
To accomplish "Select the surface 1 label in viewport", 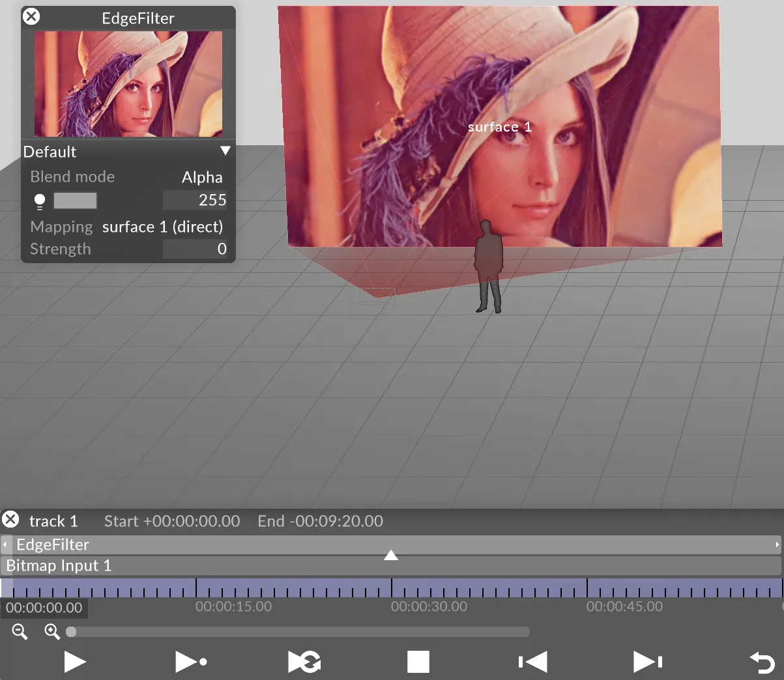I will coord(500,127).
